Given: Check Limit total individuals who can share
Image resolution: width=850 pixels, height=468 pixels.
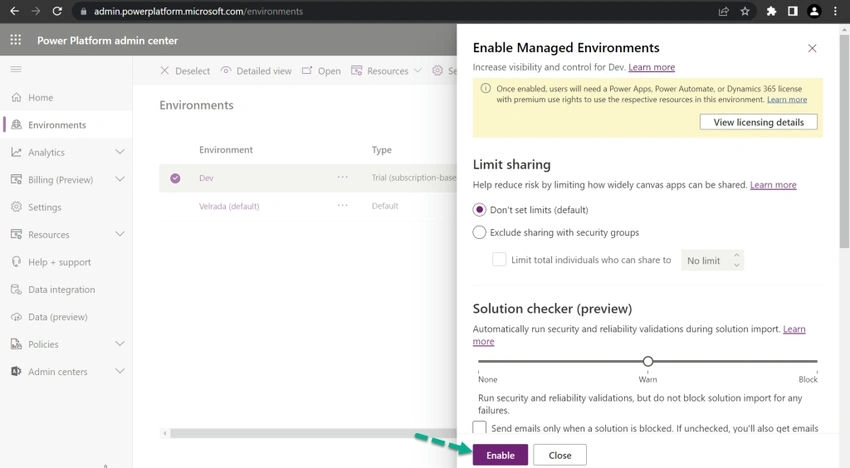Looking at the screenshot, I should tap(499, 260).
